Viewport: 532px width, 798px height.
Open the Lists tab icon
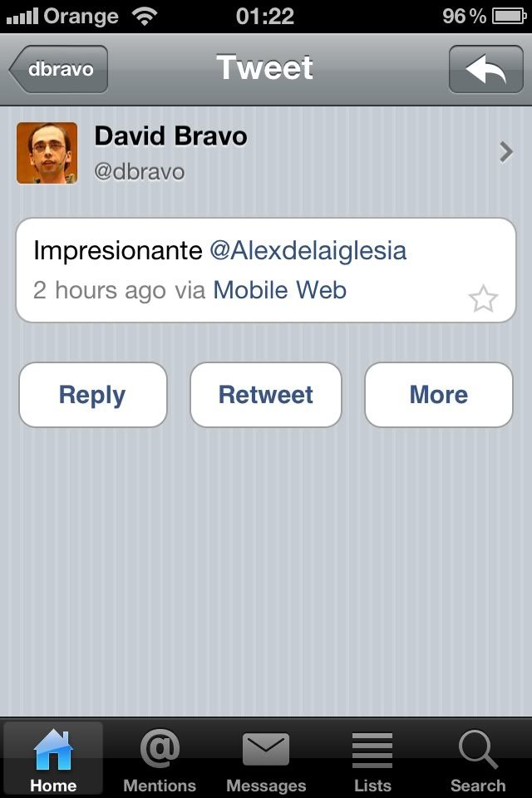(x=372, y=750)
